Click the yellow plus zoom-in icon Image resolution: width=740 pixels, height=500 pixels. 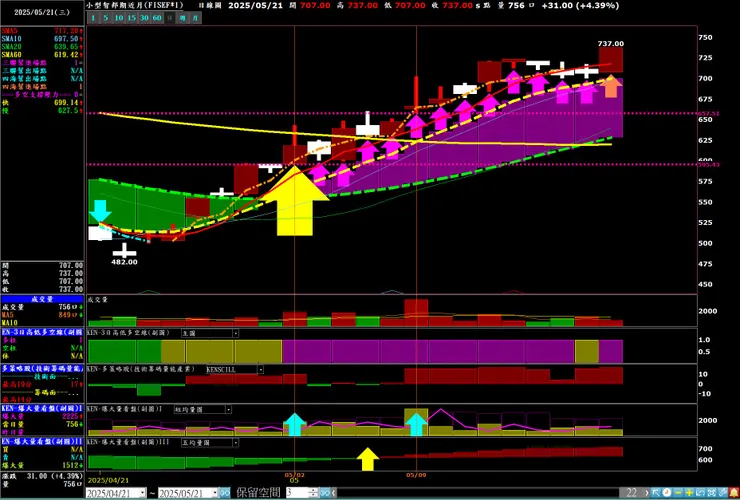[x=689, y=493]
